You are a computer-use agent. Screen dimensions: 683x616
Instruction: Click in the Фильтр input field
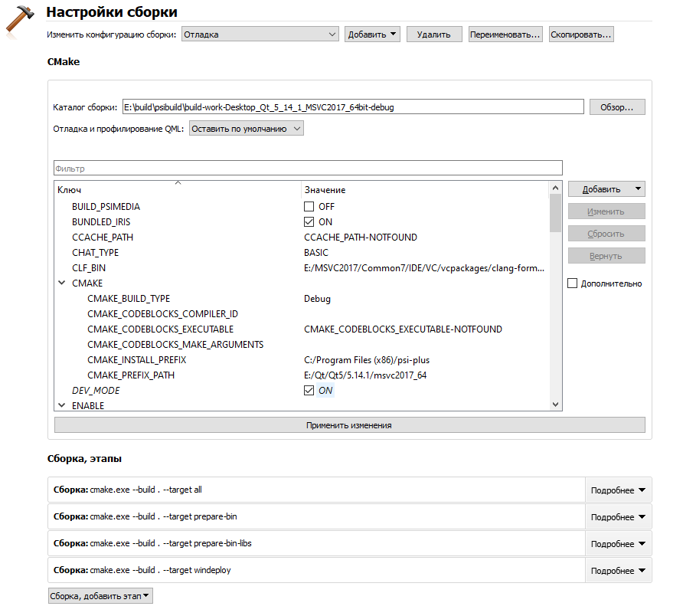[308, 168]
